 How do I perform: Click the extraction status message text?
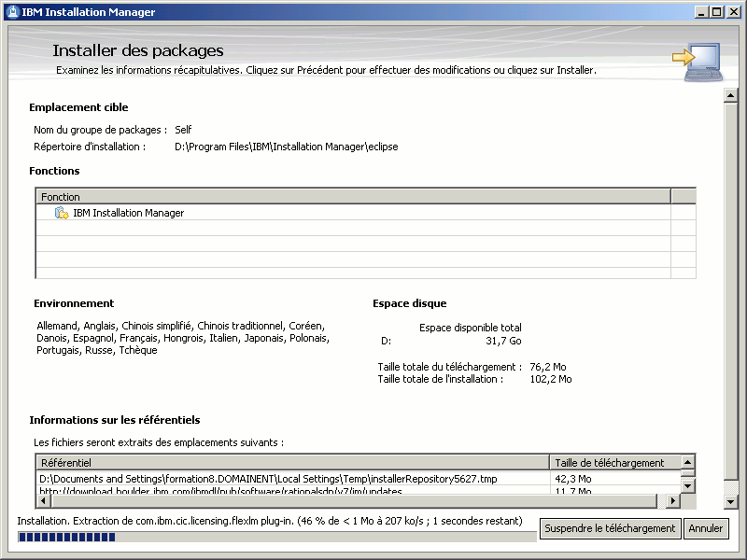[x=270, y=521]
